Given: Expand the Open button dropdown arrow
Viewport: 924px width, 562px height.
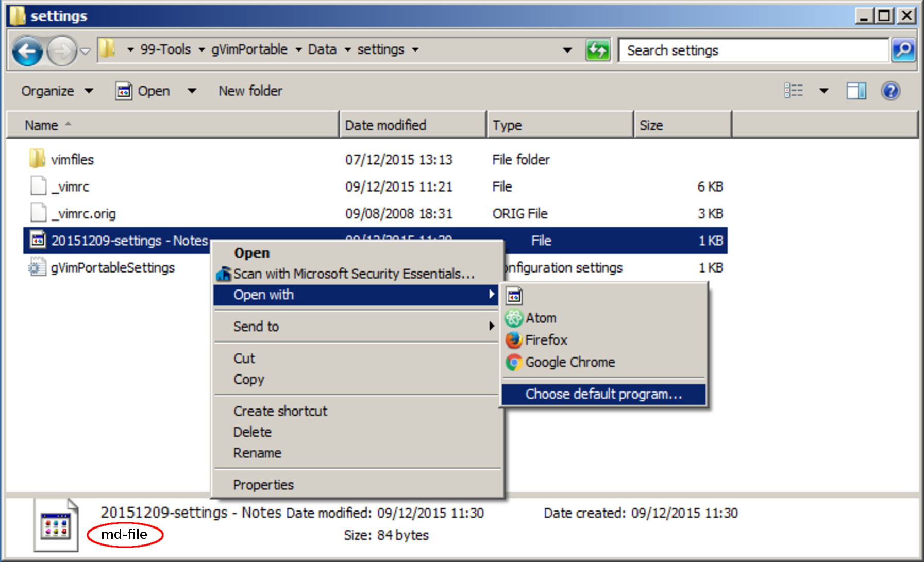Looking at the screenshot, I should click(192, 91).
